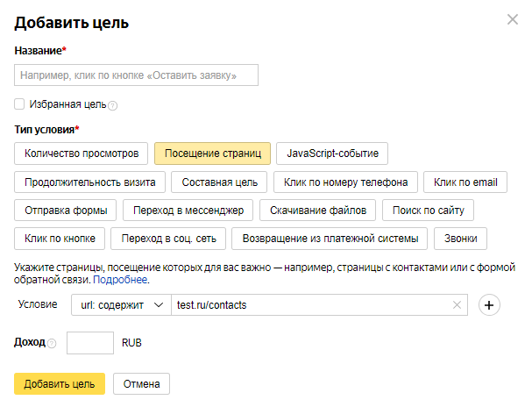Choose JavaScript-событие condition type
Viewport: 532px width, 407px height.
[x=332, y=154]
